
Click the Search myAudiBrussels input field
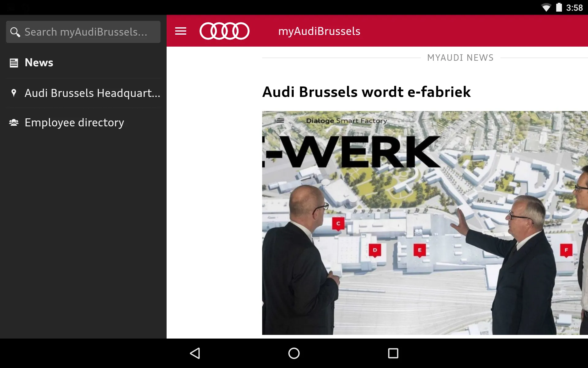click(x=83, y=31)
